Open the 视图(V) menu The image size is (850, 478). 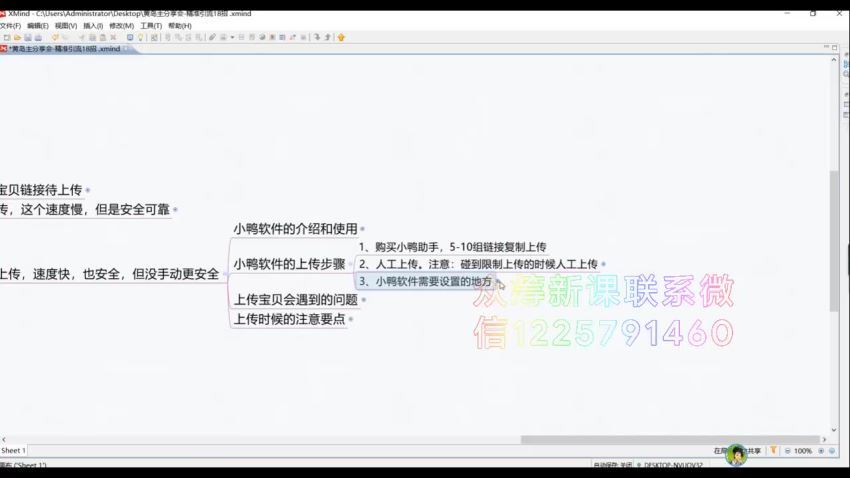pos(66,25)
